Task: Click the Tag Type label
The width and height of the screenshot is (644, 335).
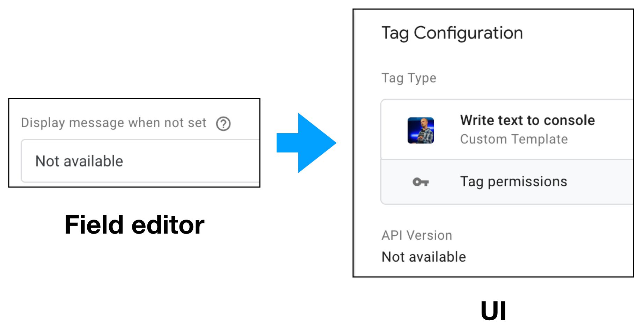Action: [409, 78]
